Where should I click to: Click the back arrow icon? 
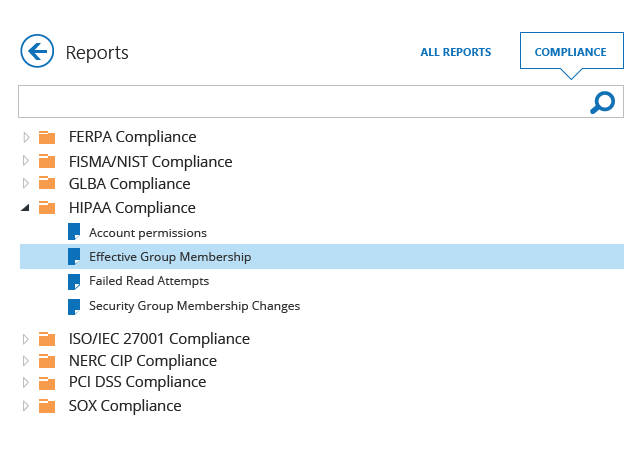(36, 51)
